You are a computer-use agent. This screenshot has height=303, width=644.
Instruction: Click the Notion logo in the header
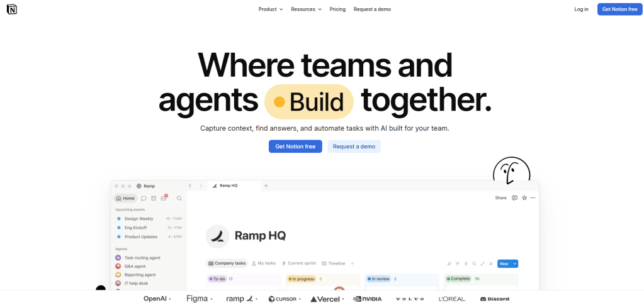12,9
